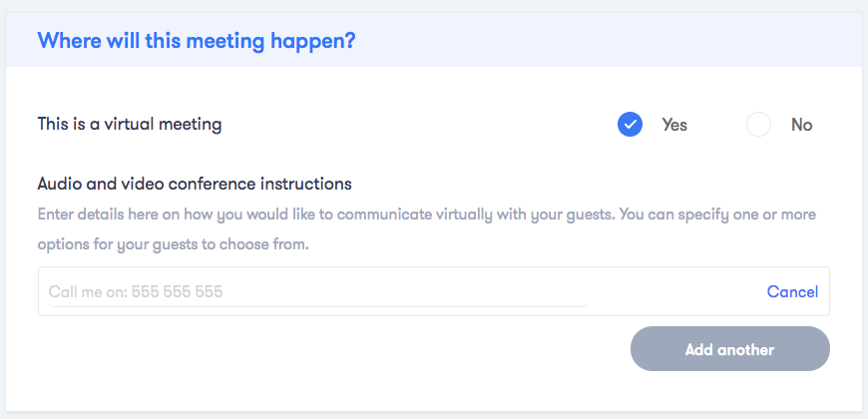Click the light blue header band

[599, 41]
